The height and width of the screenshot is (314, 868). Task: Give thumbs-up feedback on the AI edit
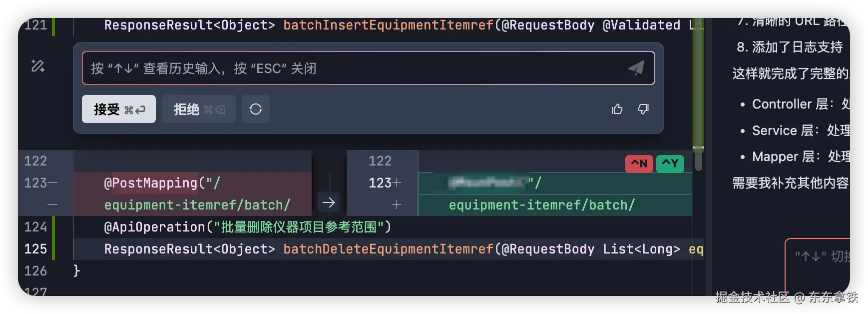tap(617, 109)
